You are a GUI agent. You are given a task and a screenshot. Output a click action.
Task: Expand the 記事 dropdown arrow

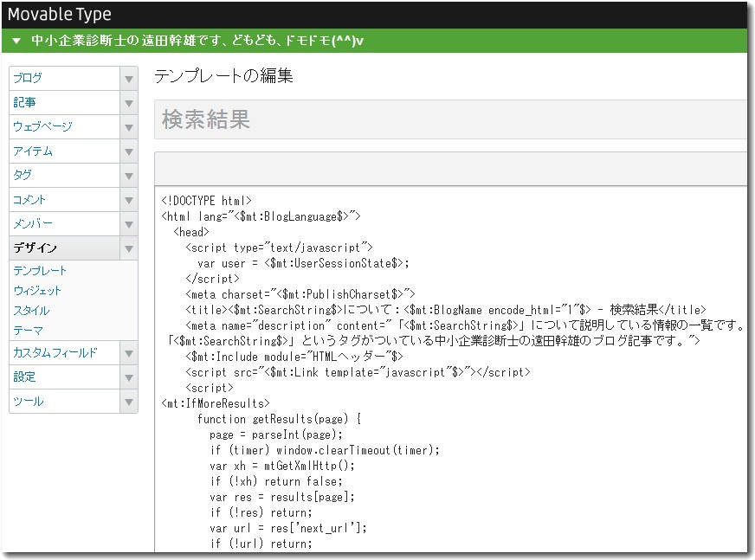[x=128, y=102]
